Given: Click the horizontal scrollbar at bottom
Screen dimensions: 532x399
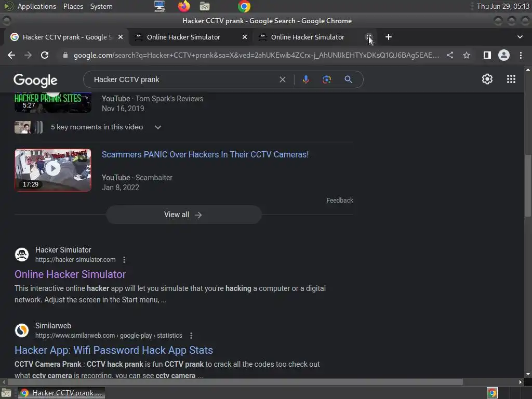Looking at the screenshot, I should tap(235, 382).
